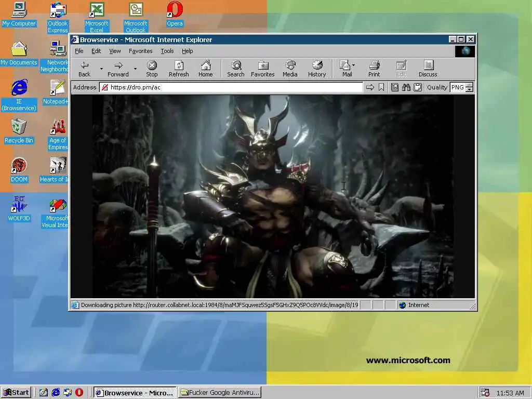Select the Microsoft Visual Inte shortcut

[55, 212]
